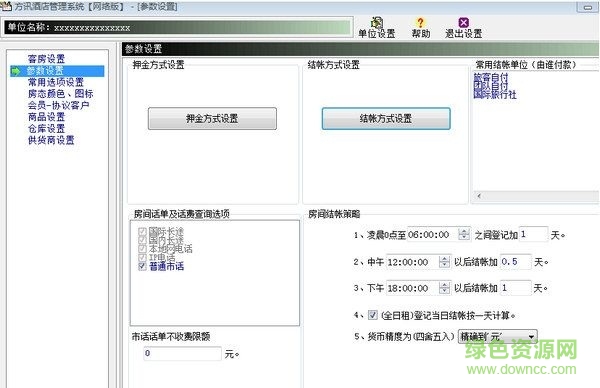Toggle 全日租 same-day checkout checkbox
The image size is (600, 388).
372,315
